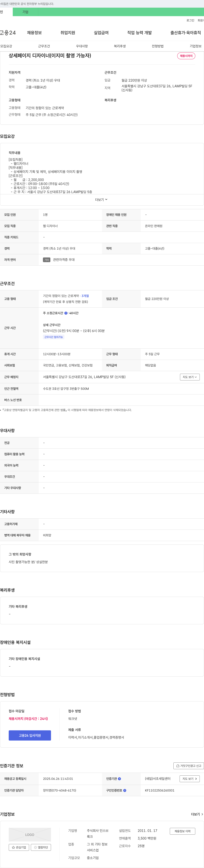Click the company LOGO thumbnail
Image resolution: width=204 pixels, height=868 pixels.
click(x=30, y=835)
